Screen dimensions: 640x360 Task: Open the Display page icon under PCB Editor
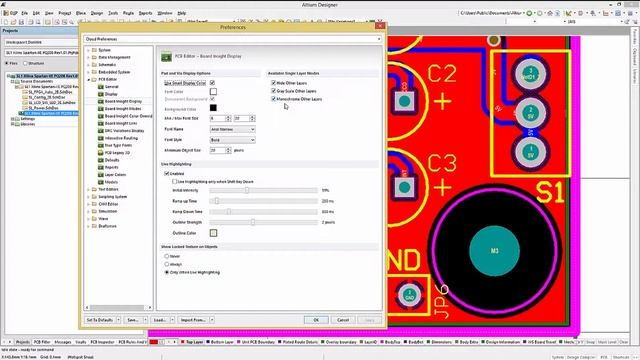[100, 94]
